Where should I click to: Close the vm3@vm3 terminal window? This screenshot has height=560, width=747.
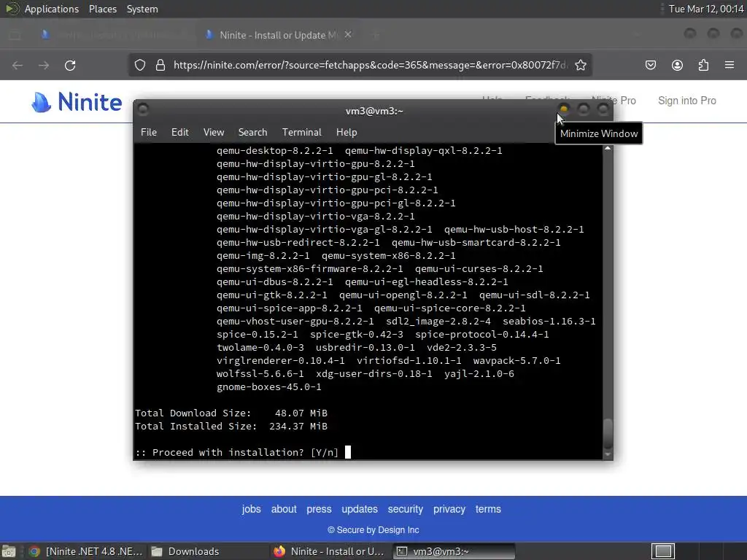(x=603, y=109)
